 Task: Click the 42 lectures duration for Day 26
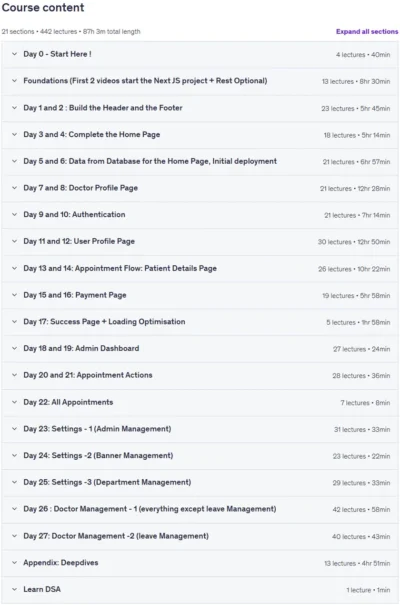click(x=361, y=510)
